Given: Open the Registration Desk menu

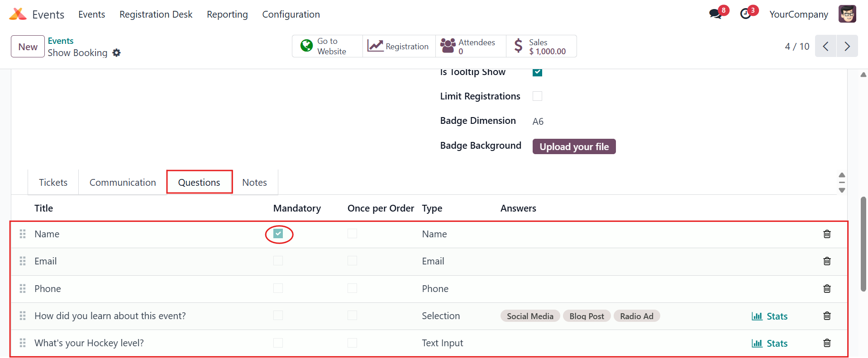Looking at the screenshot, I should (156, 14).
